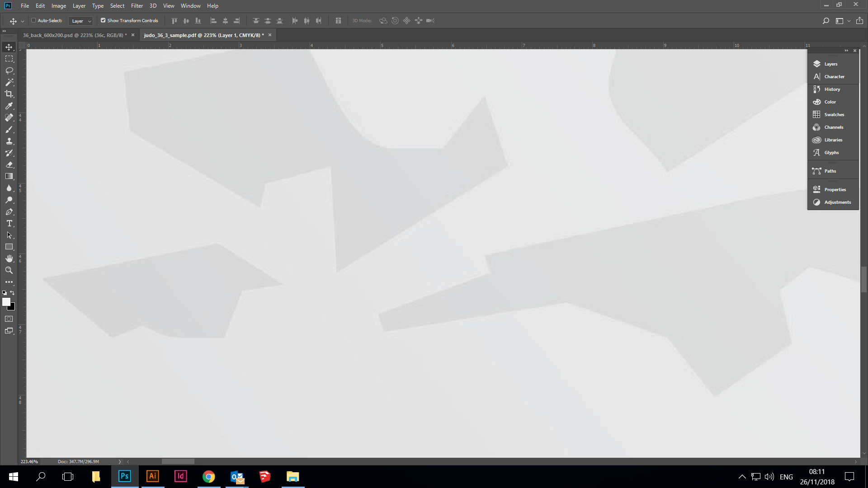Viewport: 868px width, 488px height.
Task: Expand the status bar info arrow
Action: [120, 462]
